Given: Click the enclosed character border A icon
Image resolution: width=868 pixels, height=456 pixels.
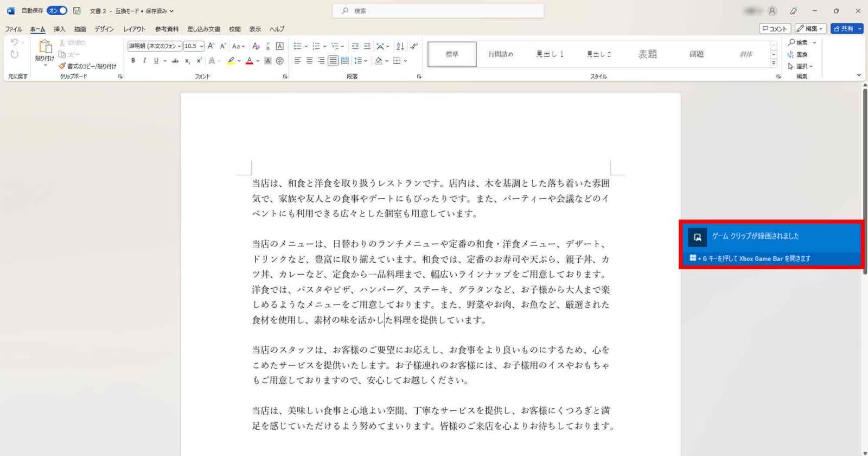Looking at the screenshot, I should point(280,46).
